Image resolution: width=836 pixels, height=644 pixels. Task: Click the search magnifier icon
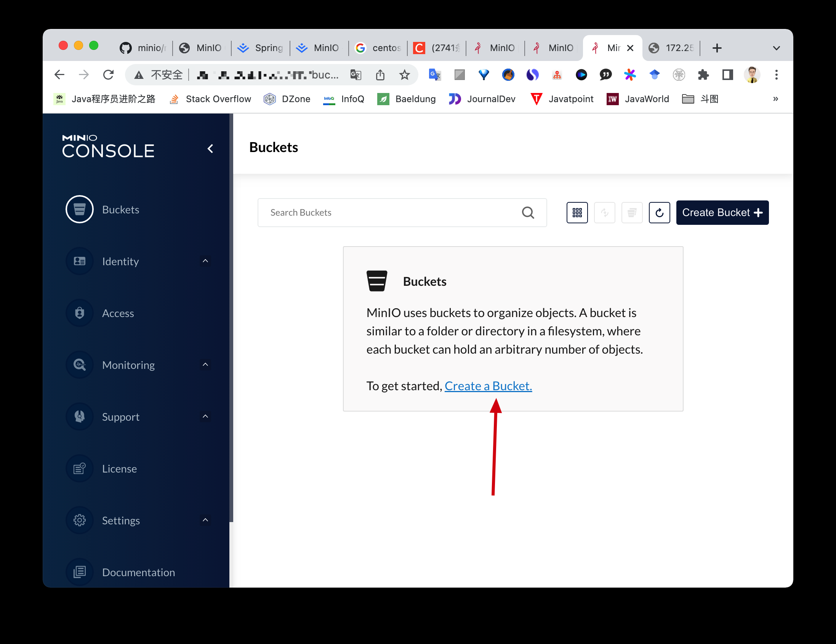[x=528, y=213]
